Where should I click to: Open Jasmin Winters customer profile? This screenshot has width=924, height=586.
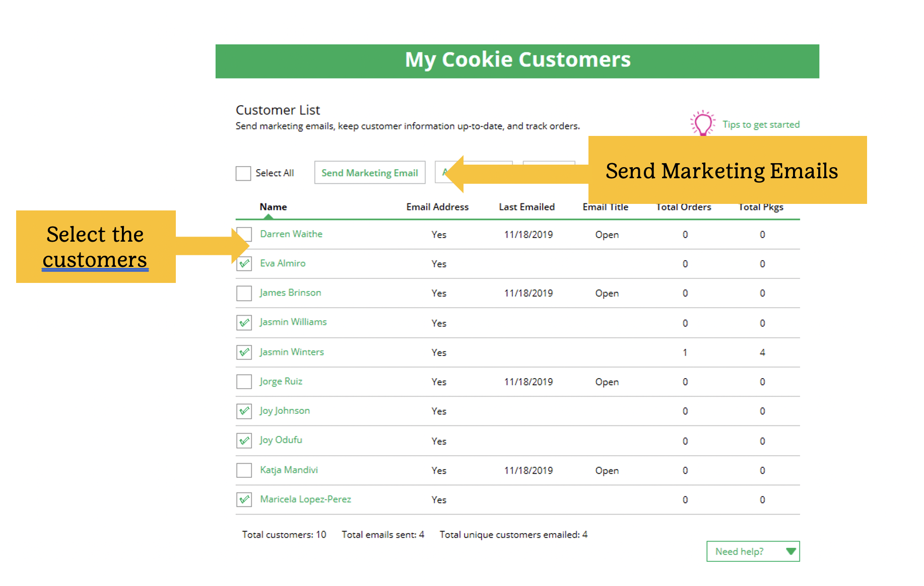tap(292, 352)
